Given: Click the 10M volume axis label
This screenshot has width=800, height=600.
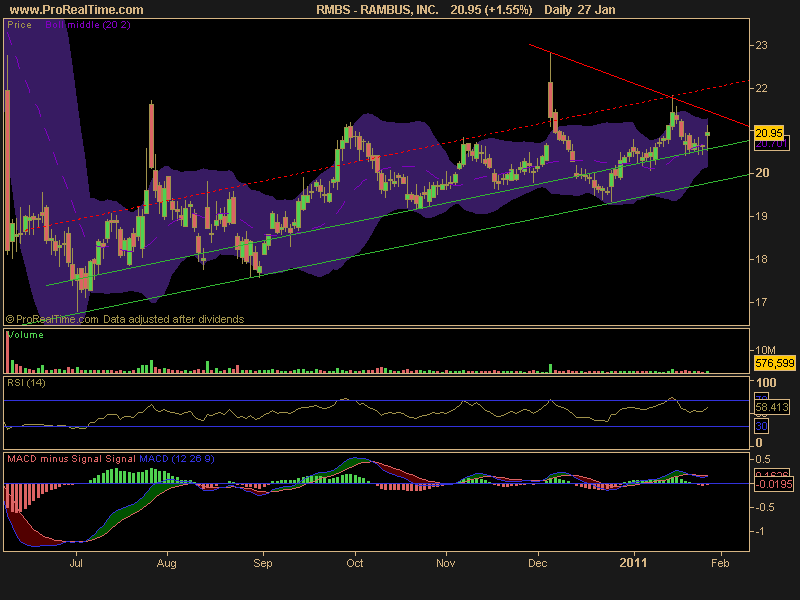Looking at the screenshot, I should [x=765, y=350].
